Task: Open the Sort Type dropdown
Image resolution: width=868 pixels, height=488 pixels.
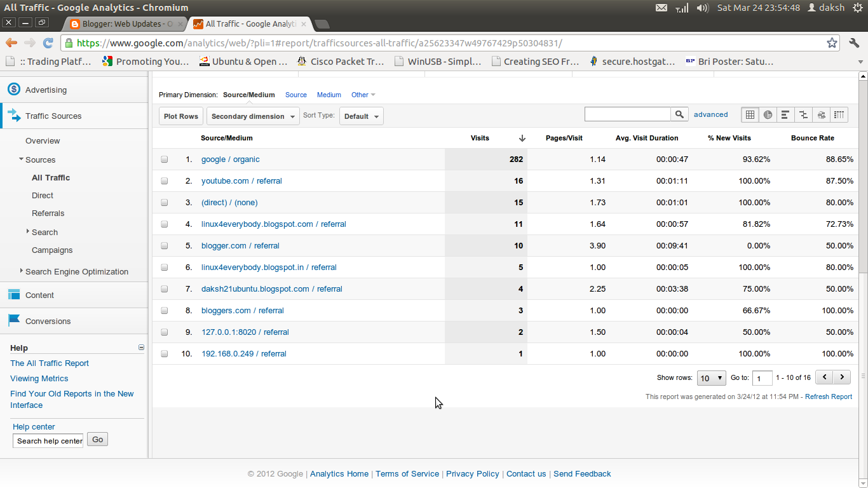Action: (x=361, y=116)
